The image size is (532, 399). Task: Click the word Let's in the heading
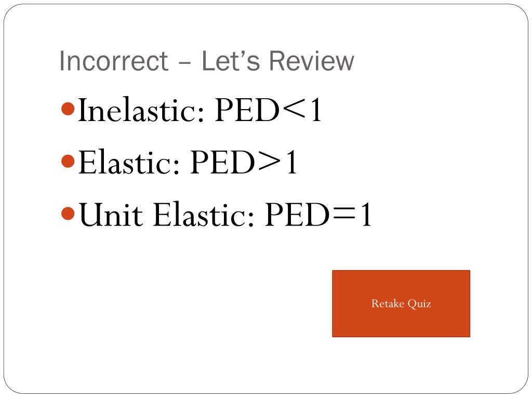coord(231,61)
